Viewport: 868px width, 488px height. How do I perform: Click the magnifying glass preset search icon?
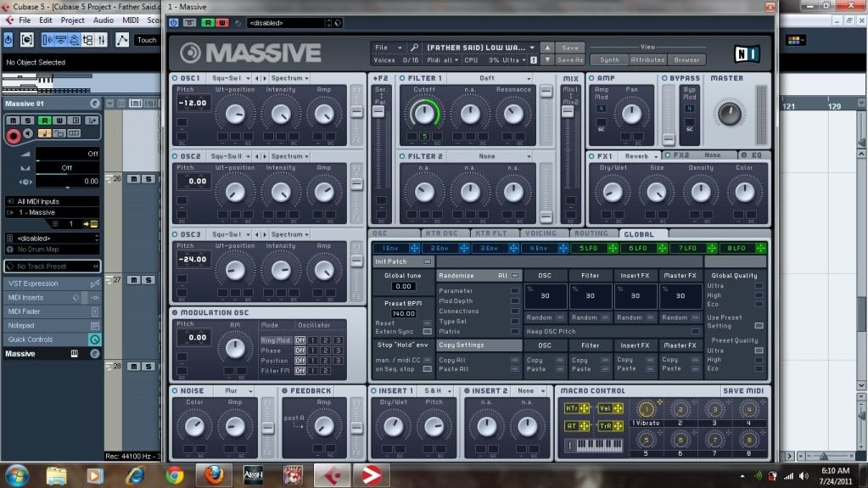point(414,48)
